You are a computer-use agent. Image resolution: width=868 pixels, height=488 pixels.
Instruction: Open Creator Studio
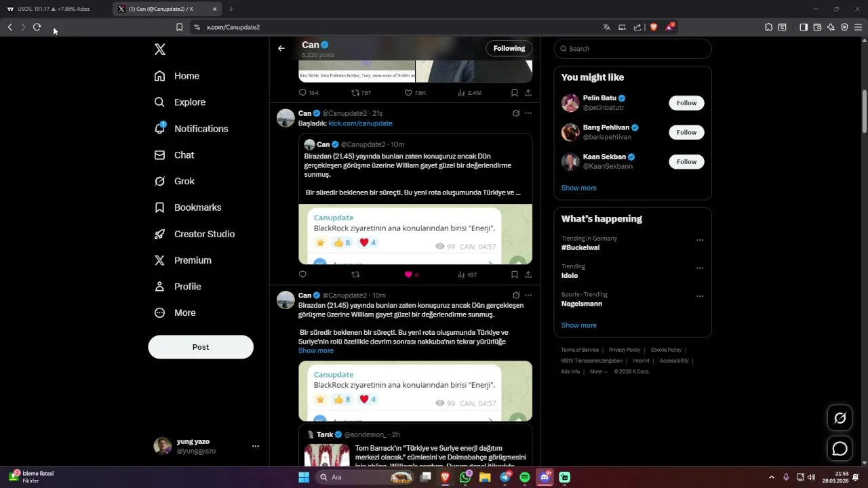coord(195,234)
